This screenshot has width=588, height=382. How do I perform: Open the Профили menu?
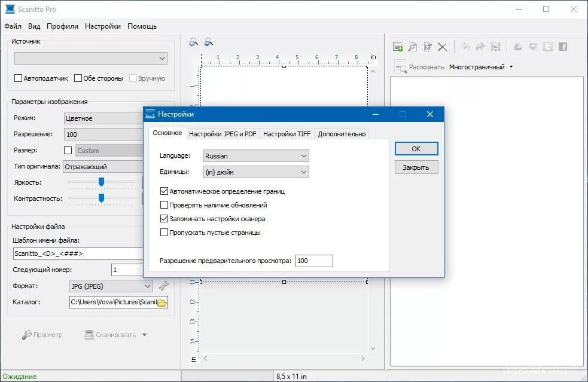pyautogui.click(x=63, y=26)
